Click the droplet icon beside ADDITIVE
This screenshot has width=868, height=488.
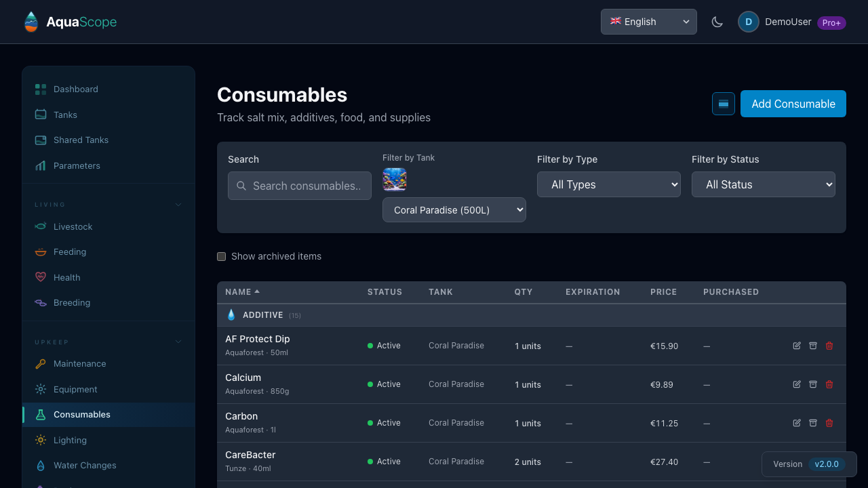pyautogui.click(x=231, y=314)
